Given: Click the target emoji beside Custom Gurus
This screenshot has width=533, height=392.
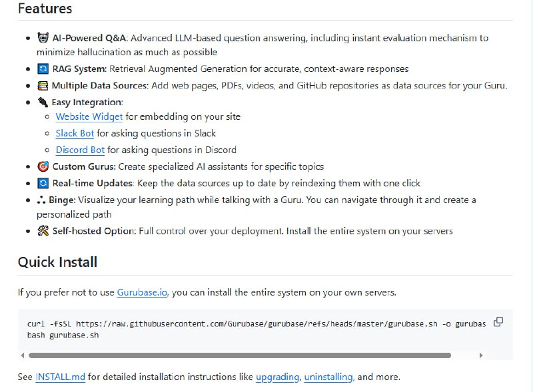Looking at the screenshot, I should pos(43,166).
